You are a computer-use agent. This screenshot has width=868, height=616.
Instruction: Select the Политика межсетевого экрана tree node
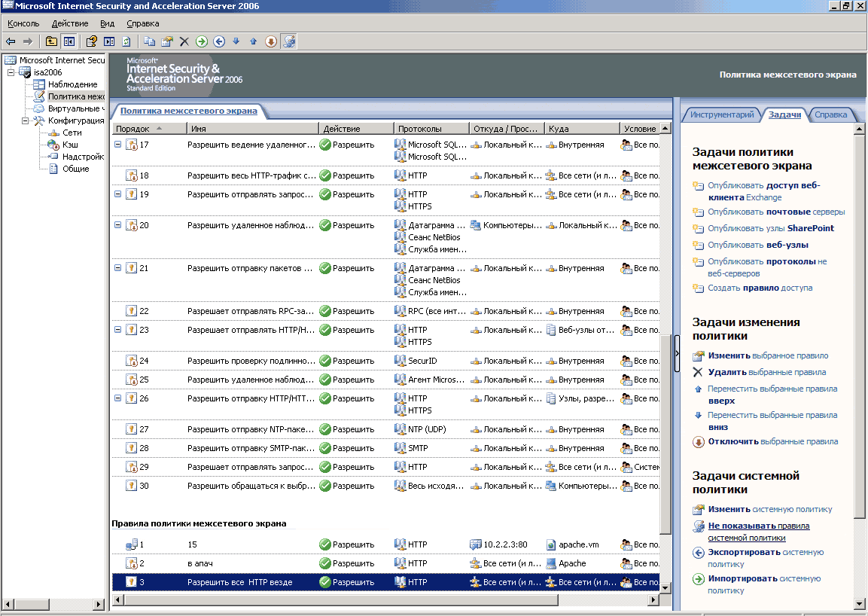(76, 96)
